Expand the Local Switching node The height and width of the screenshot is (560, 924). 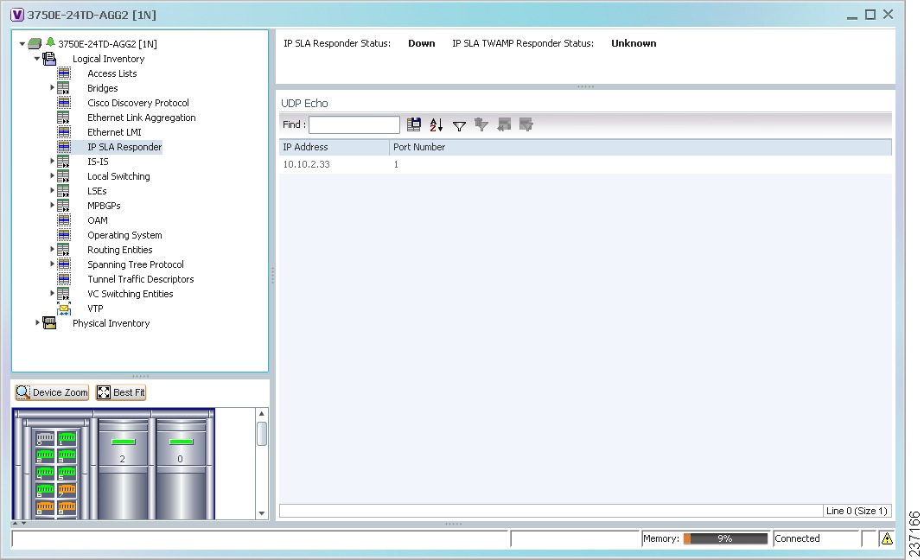pyautogui.click(x=52, y=175)
